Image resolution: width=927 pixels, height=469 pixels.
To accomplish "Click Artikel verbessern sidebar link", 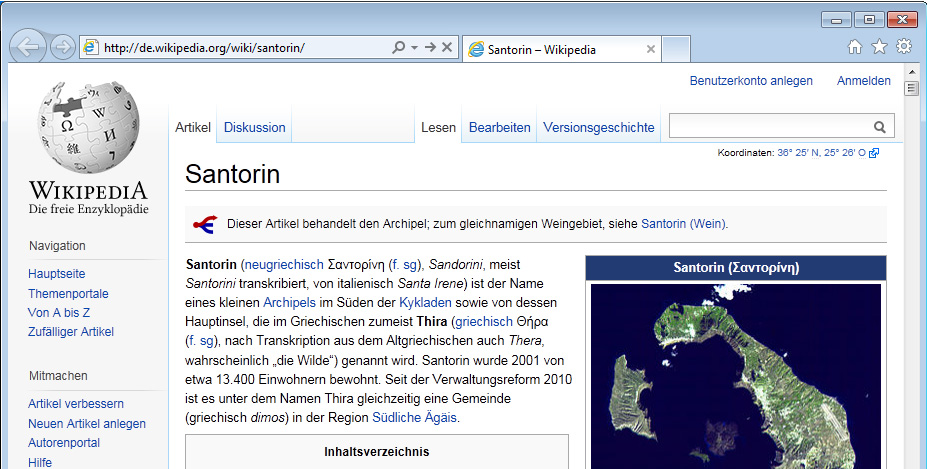I will coord(76,404).
